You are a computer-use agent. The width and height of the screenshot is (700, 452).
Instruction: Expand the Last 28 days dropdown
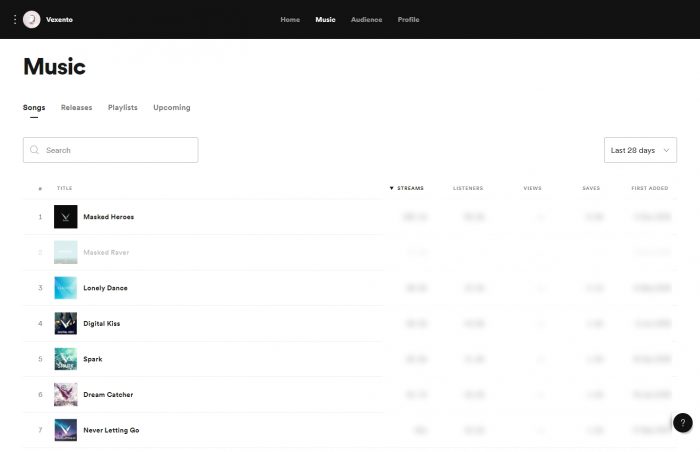tap(640, 150)
